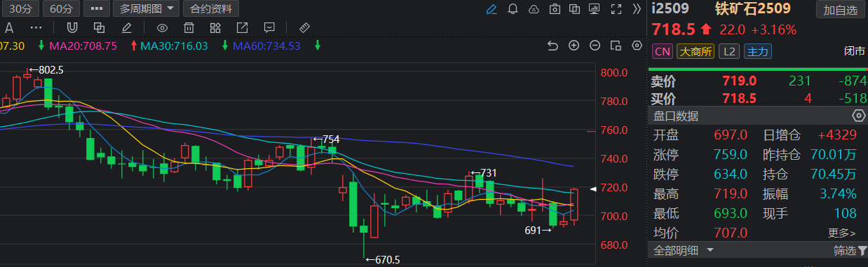The width and height of the screenshot is (868, 267).
Task: Click i2509 contract code
Action: click(671, 9)
